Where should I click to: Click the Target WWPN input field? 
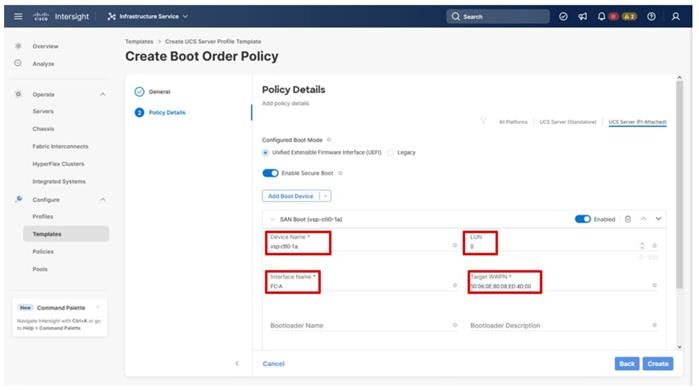point(560,286)
